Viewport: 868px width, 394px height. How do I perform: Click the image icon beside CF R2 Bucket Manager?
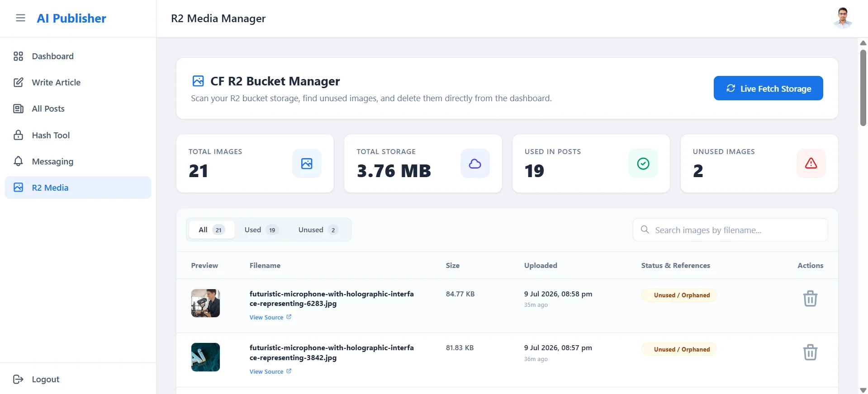pos(198,81)
